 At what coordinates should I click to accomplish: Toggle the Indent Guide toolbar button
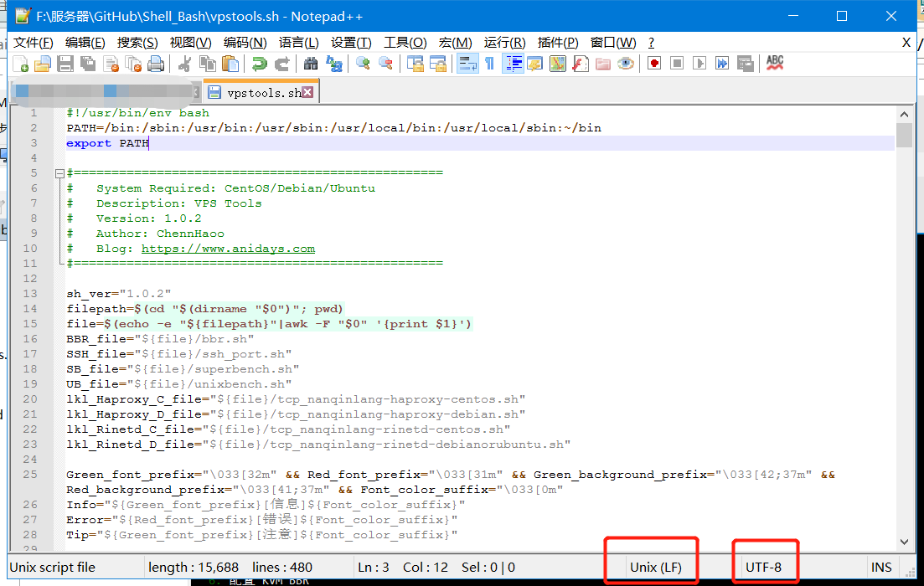(513, 64)
